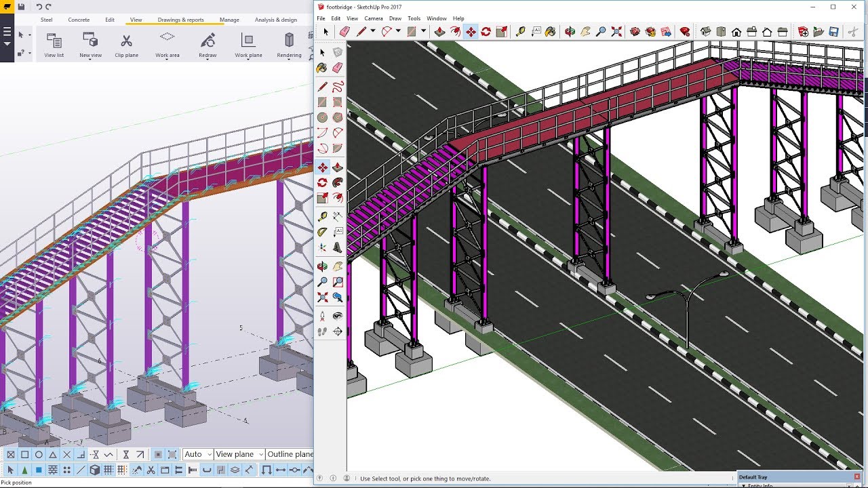Select the Make Component tool in SketchUp
868x488 pixels.
337,52
